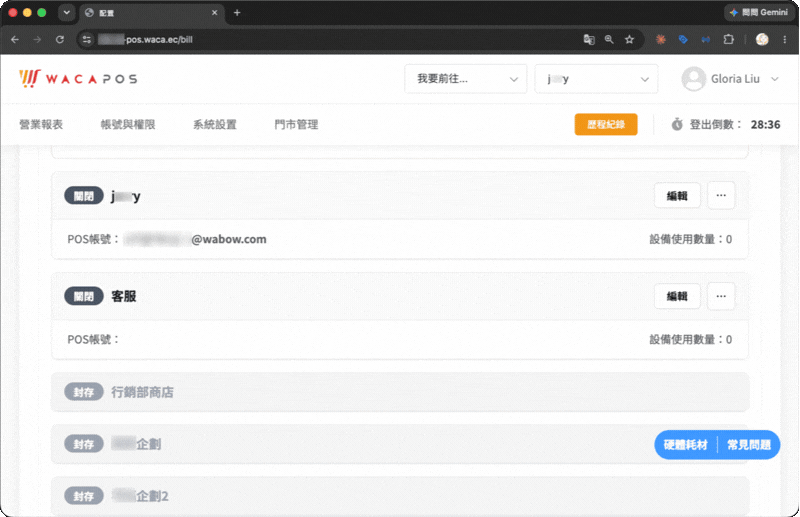Click the 28:36 logout countdown value
800x517 pixels.
click(765, 125)
